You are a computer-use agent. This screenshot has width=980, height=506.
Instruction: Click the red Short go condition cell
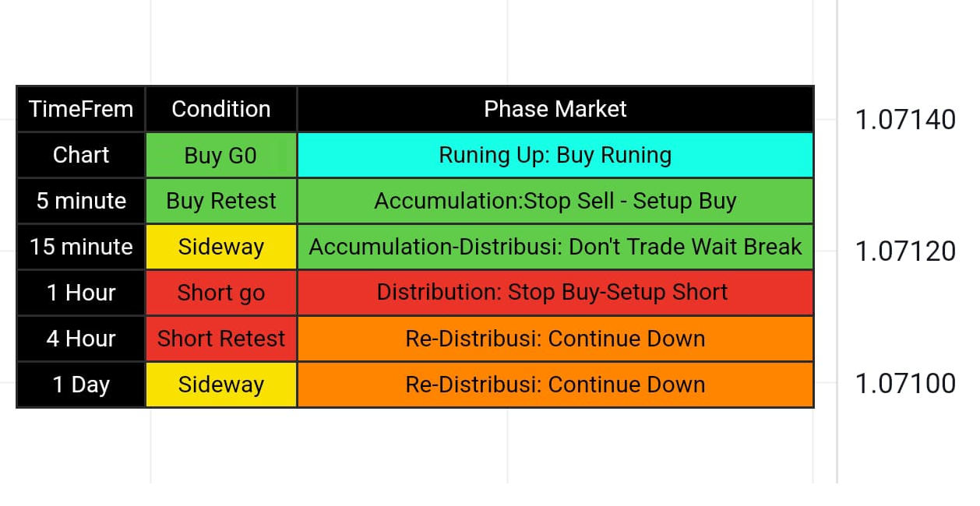coord(221,293)
